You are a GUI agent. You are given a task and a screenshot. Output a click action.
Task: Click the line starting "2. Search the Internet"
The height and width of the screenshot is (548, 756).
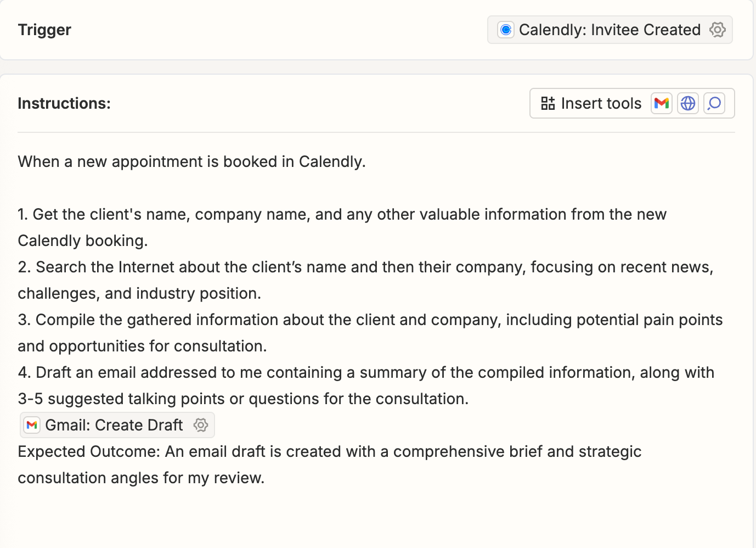coord(365,267)
